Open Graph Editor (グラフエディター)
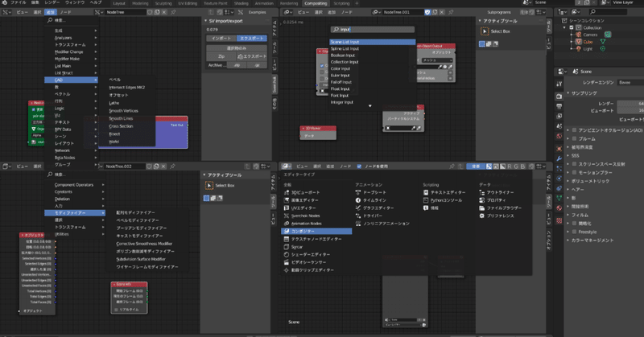The height and width of the screenshot is (337, 644). (x=374, y=208)
